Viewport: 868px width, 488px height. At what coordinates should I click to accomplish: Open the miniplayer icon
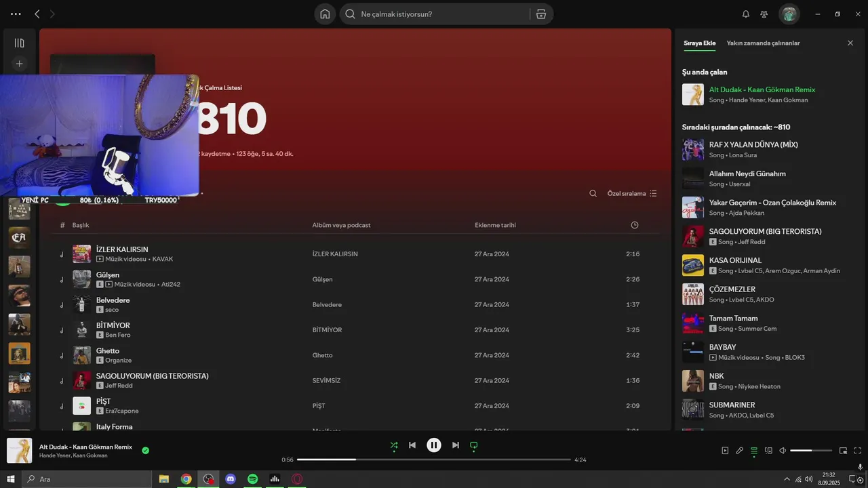pos(844,450)
